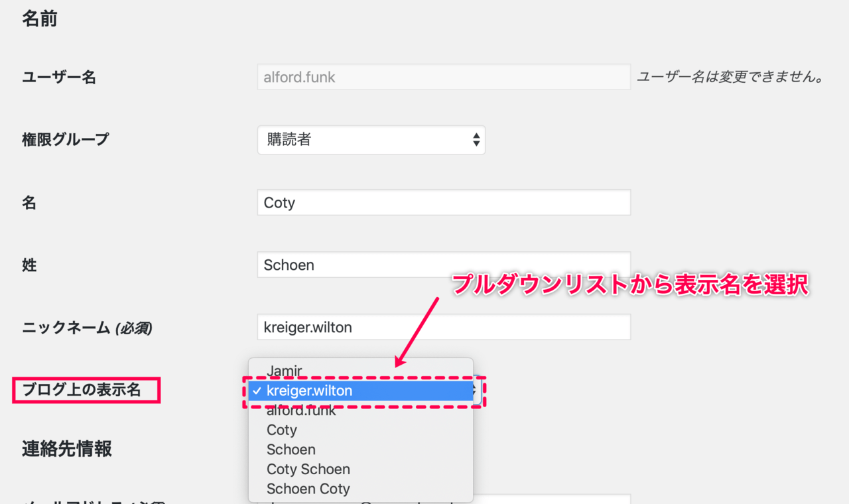Click the 連絡先情報 section heading
The image size is (849, 504).
(67, 449)
